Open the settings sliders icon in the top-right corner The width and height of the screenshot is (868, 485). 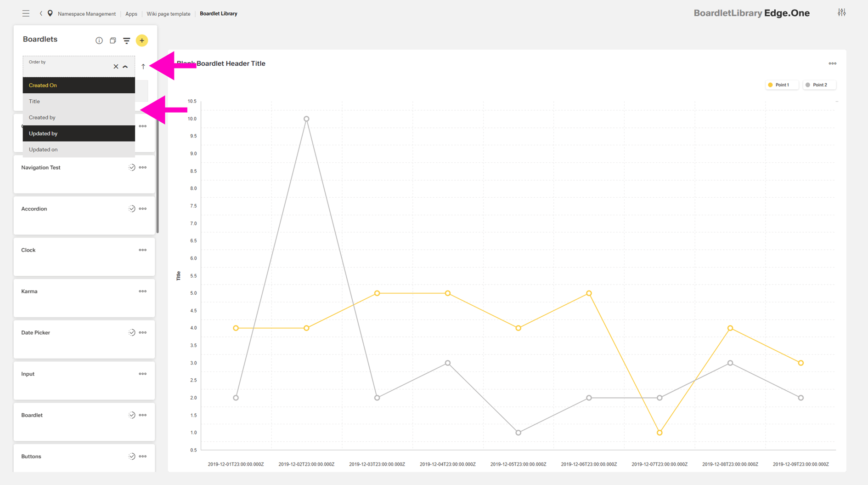coord(842,12)
